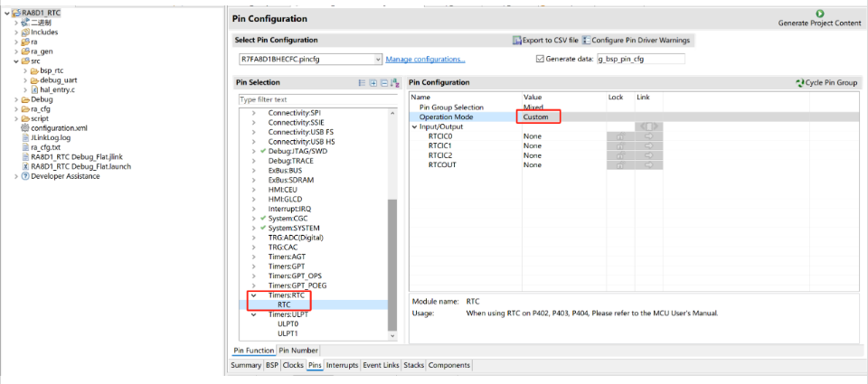The height and width of the screenshot is (384, 868).
Task: Select the RTC pin item
Action: click(x=284, y=304)
